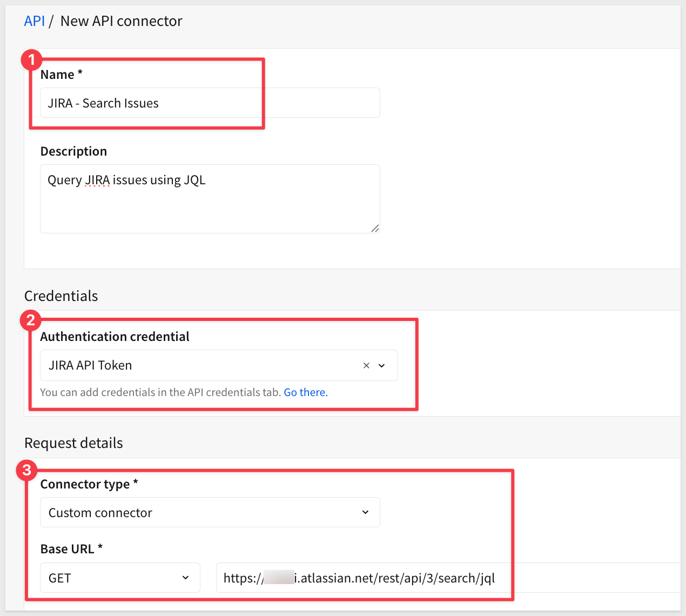Viewport: 686px width, 616px height.
Task: Clear the JIRA API Token selection
Action: [x=366, y=366]
